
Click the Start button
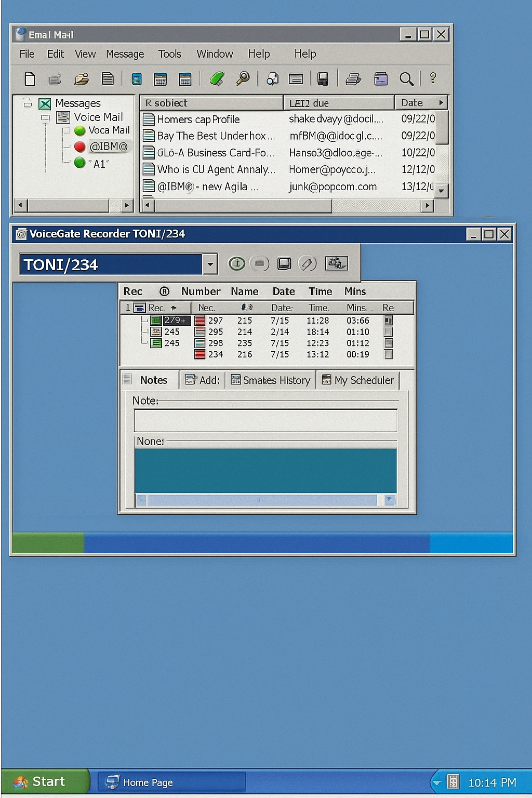[42, 782]
